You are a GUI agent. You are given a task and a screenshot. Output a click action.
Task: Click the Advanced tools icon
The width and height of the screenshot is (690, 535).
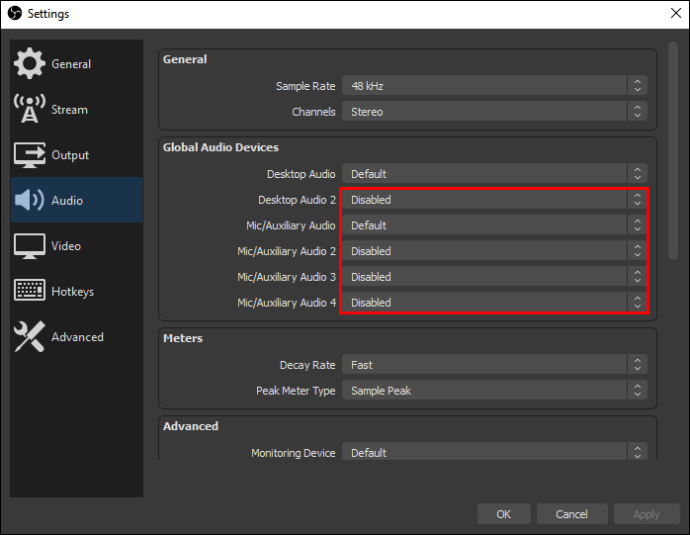pyautogui.click(x=29, y=337)
